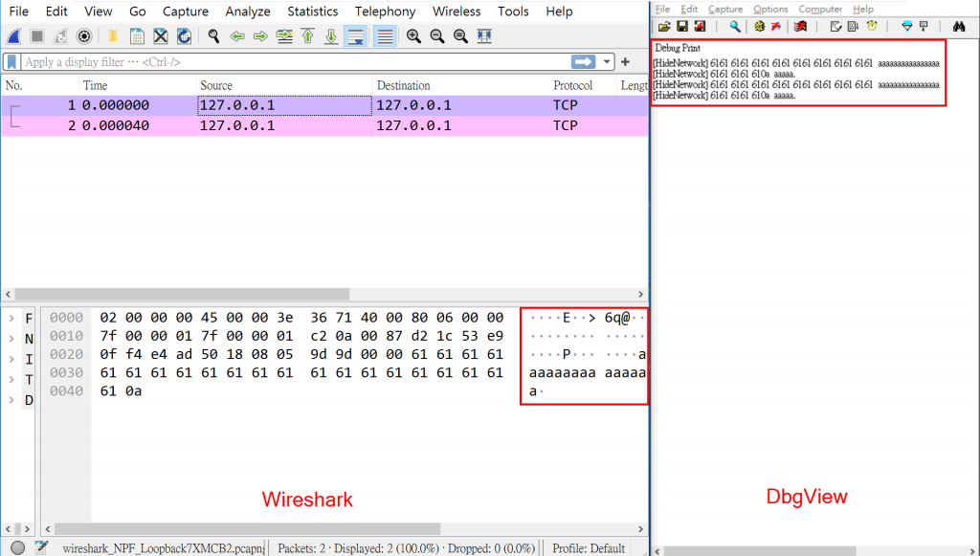Open the Wireless menu
The image size is (980, 556).
click(457, 11)
